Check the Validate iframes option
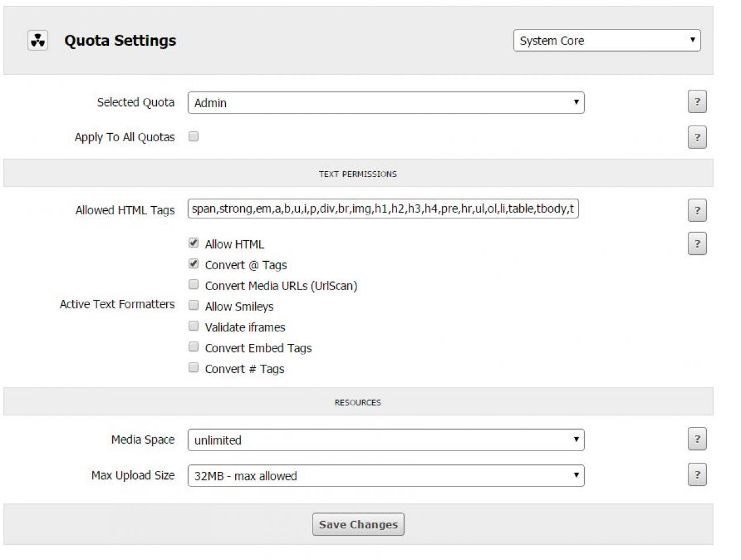The height and width of the screenshot is (560, 741). coord(193,327)
